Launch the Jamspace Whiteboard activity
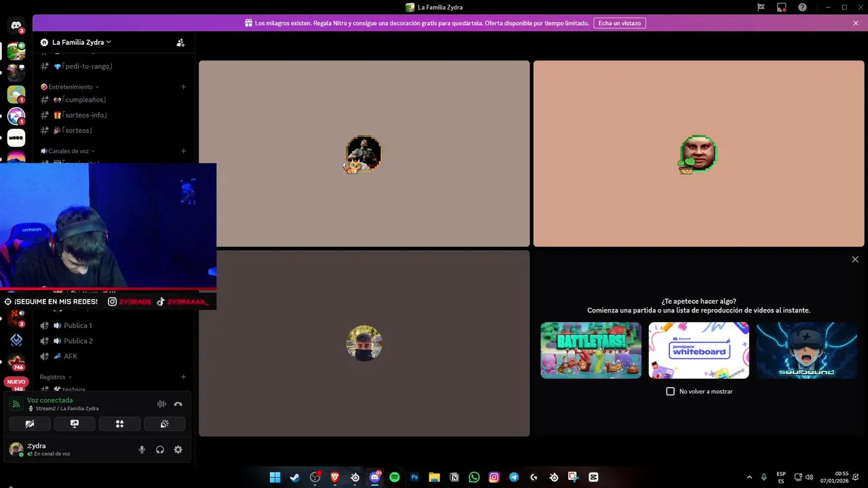 [698, 350]
